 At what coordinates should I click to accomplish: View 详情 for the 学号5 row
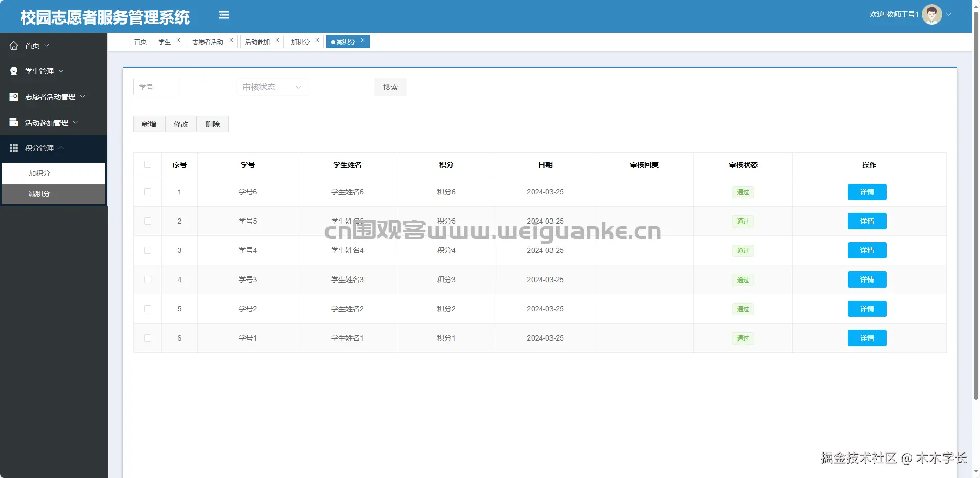coord(867,221)
